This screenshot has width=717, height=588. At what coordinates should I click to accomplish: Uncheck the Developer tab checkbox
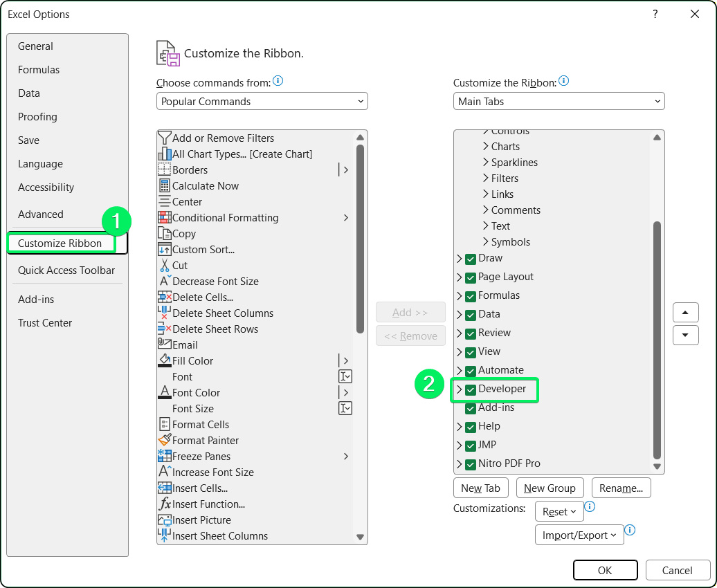click(x=469, y=389)
